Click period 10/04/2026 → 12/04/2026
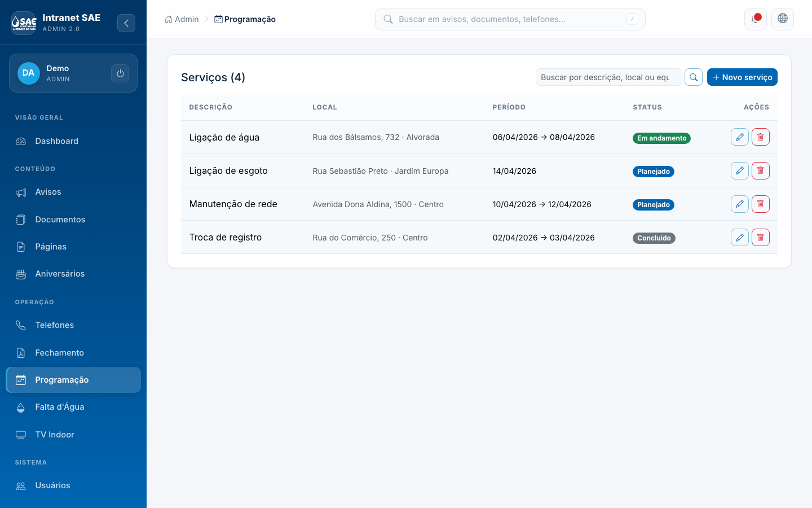The image size is (812, 508). [542, 204]
